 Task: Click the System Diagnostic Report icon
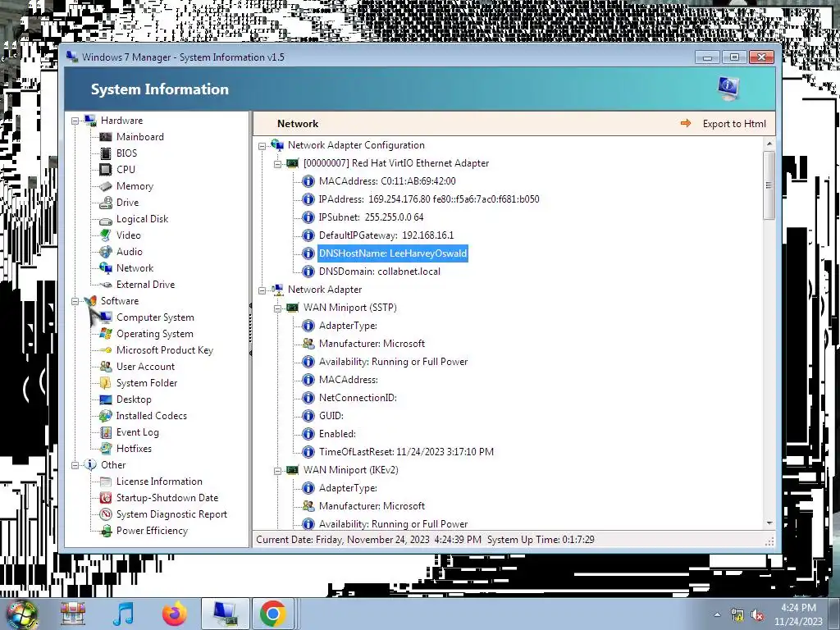pos(106,515)
